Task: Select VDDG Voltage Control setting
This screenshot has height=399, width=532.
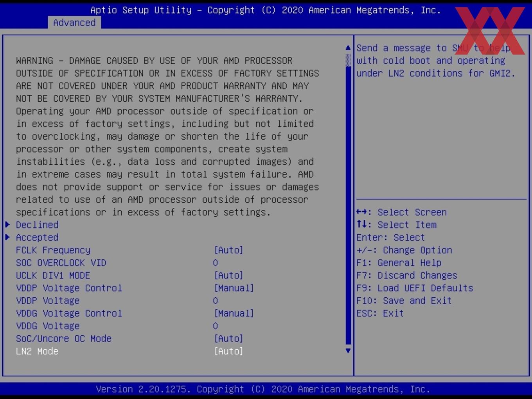Action: tap(69, 313)
